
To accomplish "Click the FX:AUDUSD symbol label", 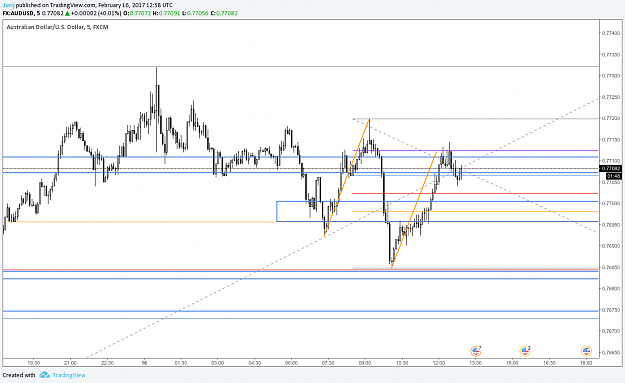I will (18, 13).
